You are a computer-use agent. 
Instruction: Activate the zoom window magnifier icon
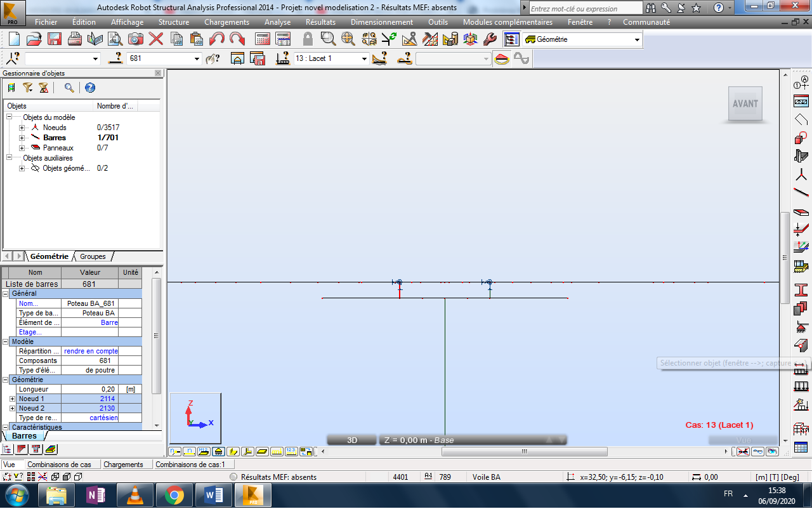328,39
